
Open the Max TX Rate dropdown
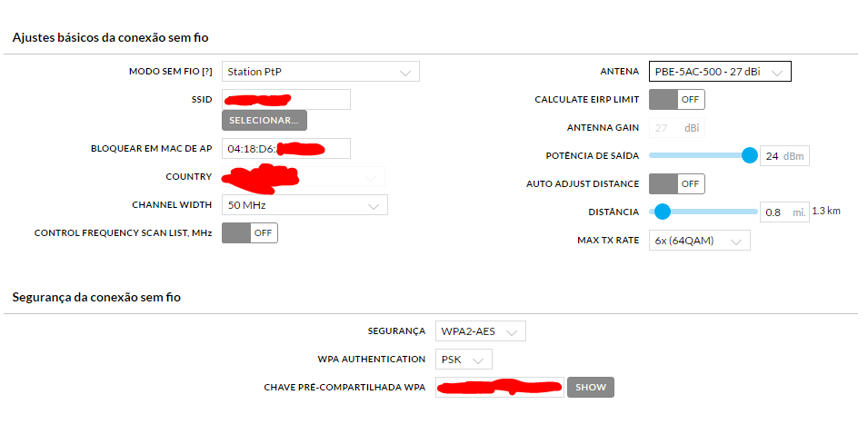[x=698, y=241]
